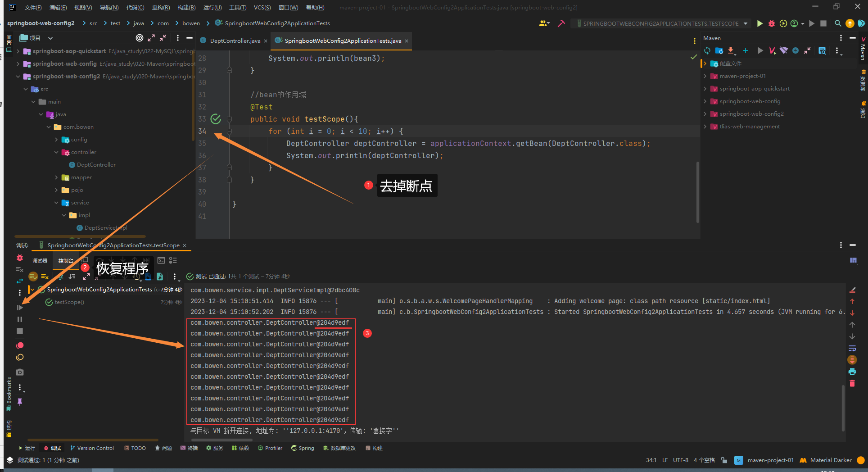Collapse all in Maven panel

pyautogui.click(x=807, y=50)
